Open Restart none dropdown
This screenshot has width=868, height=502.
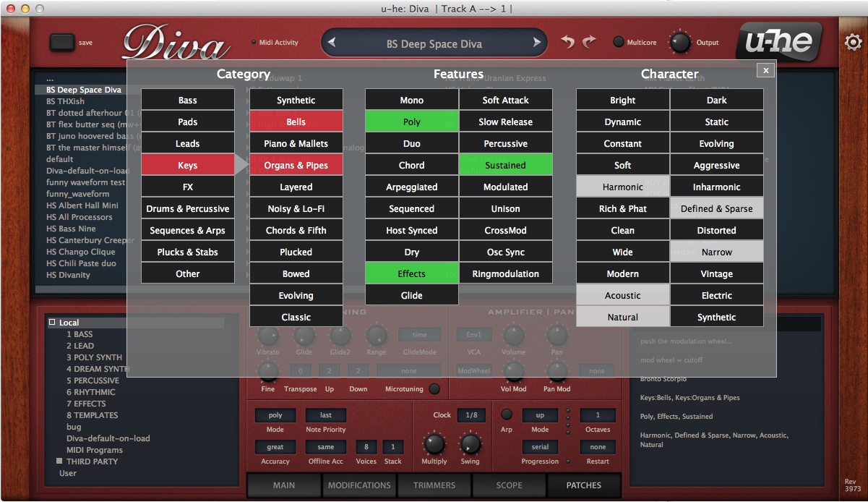click(598, 447)
